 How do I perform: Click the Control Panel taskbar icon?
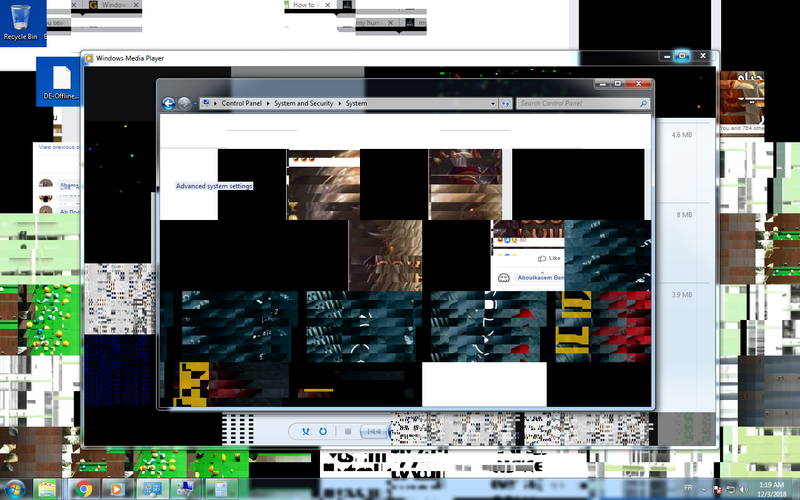[152, 489]
